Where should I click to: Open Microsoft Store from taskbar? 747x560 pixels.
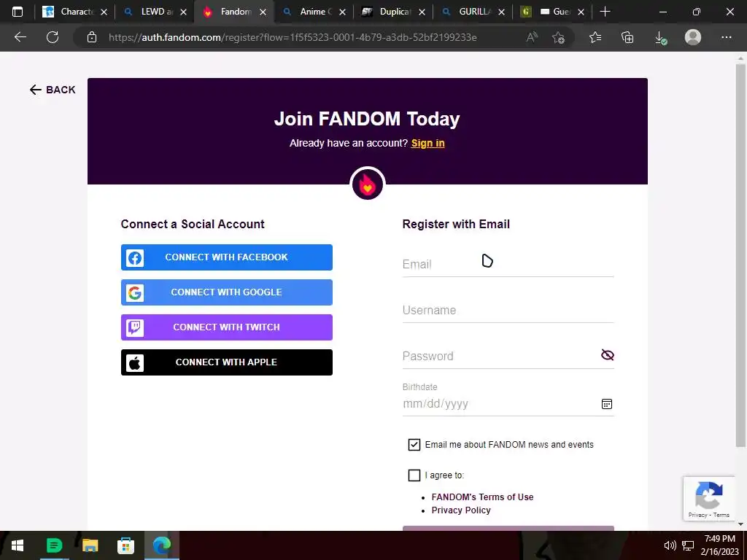125,545
